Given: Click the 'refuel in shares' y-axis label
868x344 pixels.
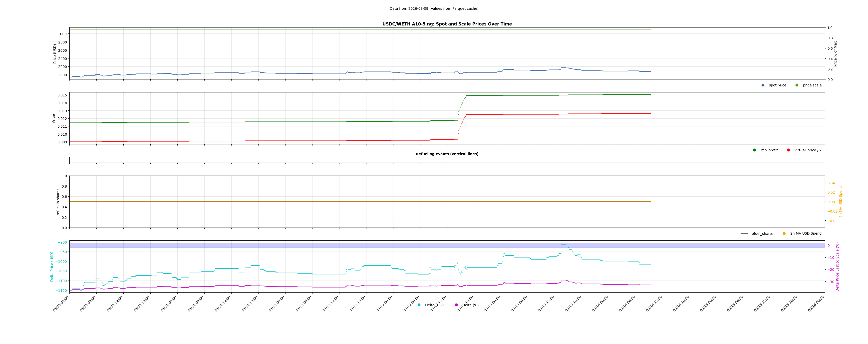Looking at the screenshot, I should [x=58, y=202].
